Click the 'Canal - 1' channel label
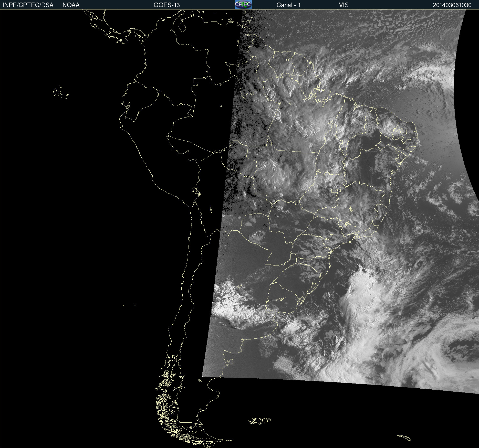Viewport: 479px width, 448px height. tap(289, 5)
